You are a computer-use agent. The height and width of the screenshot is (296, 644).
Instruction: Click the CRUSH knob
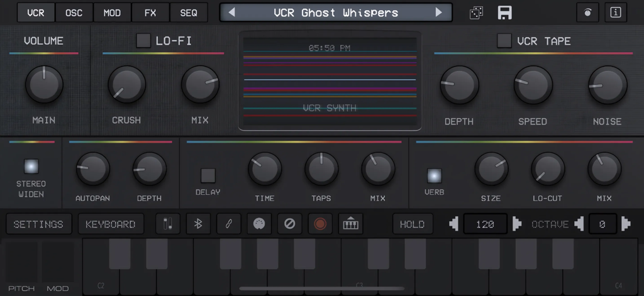(127, 84)
